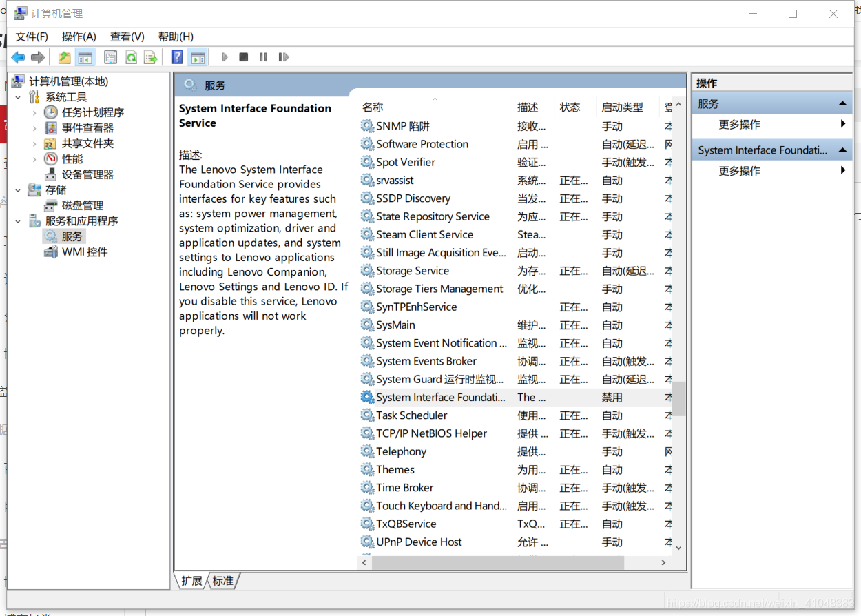Select Shared Folders (共享文件夹) in tree
This screenshot has height=616, width=861.
(x=87, y=143)
